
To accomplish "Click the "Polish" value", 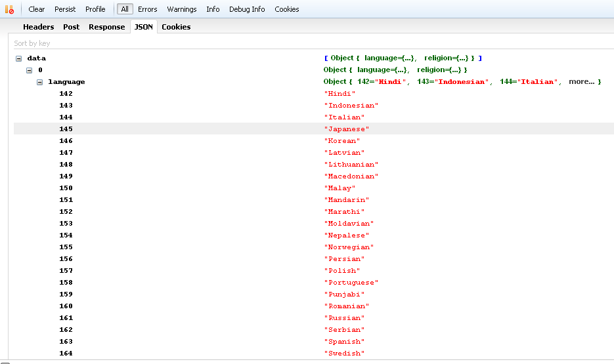I will click(x=342, y=271).
